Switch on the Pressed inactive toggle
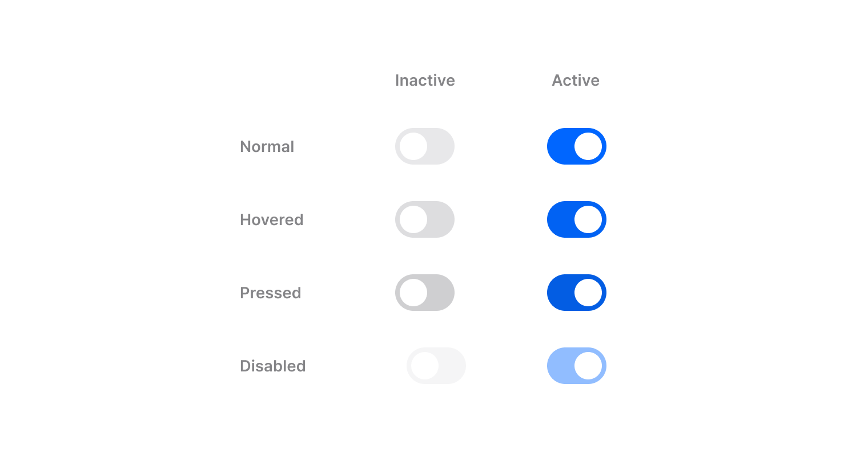This screenshot has width=868, height=464. (425, 293)
